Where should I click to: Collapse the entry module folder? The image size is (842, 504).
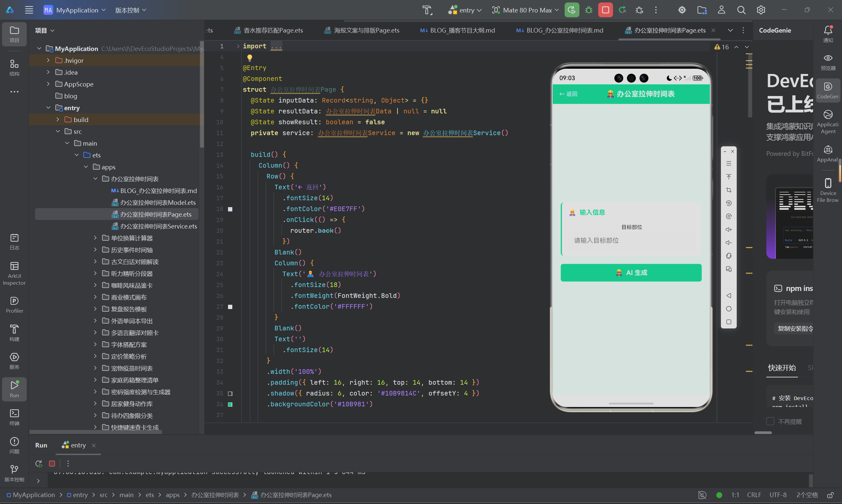click(48, 108)
